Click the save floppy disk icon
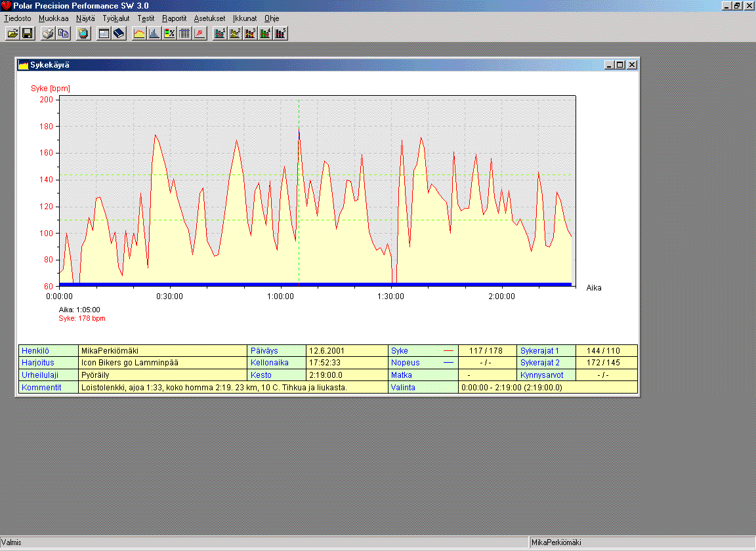The image size is (756, 551). [x=28, y=33]
